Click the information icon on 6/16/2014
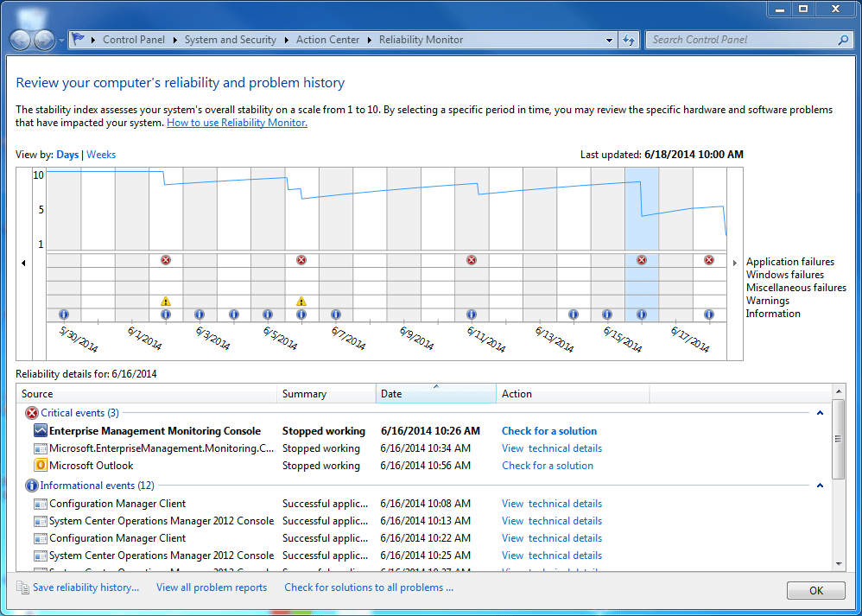Image resolution: width=862 pixels, height=616 pixels. tap(641, 314)
